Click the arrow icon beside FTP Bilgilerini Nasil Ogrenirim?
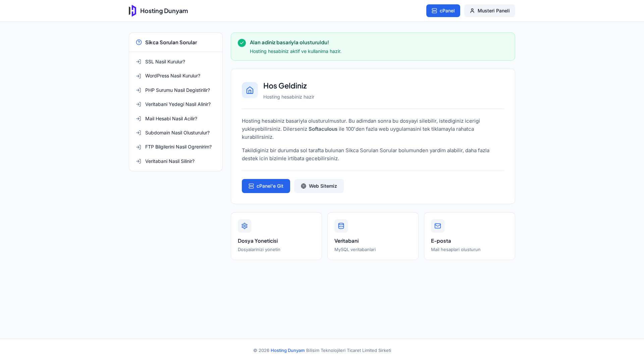The image size is (644, 362). tap(139, 147)
